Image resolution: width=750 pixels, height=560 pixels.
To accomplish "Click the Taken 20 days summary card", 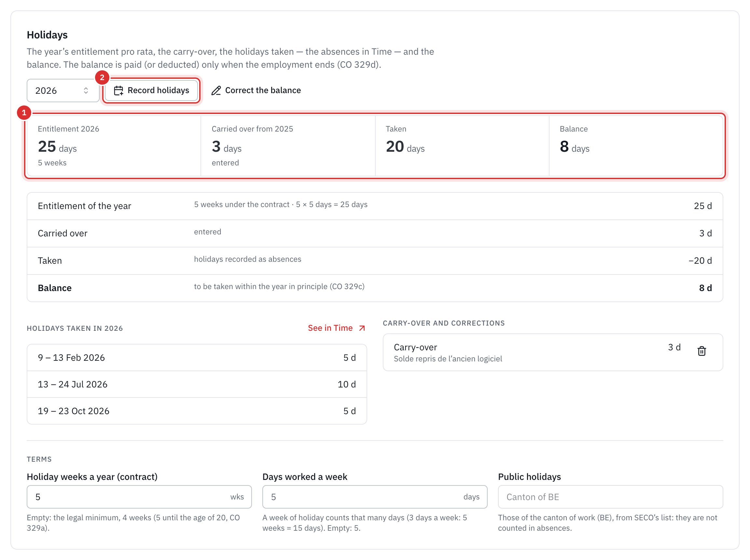I will tap(462, 146).
